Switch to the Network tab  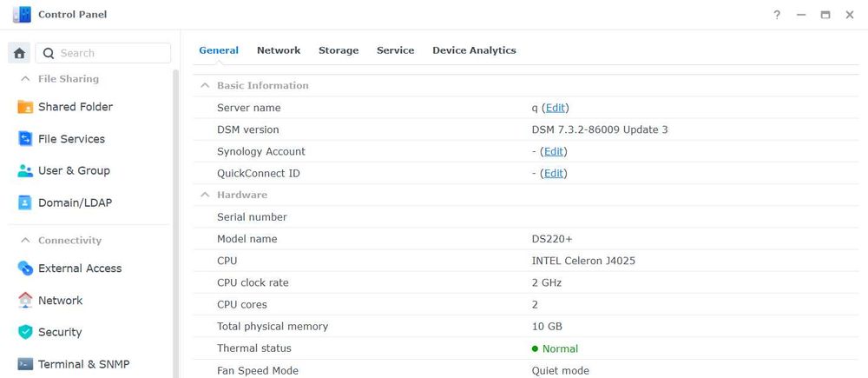coord(279,50)
